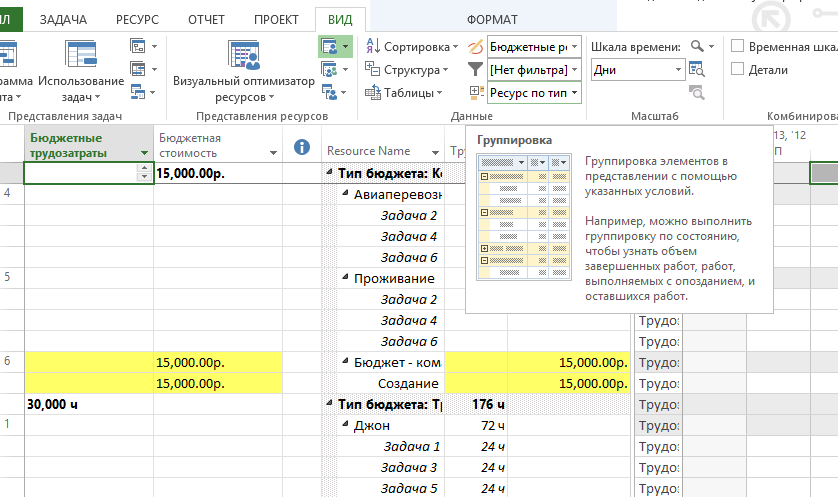Collapse the Джон resource row
Screen dimensions: 838x497
point(345,425)
